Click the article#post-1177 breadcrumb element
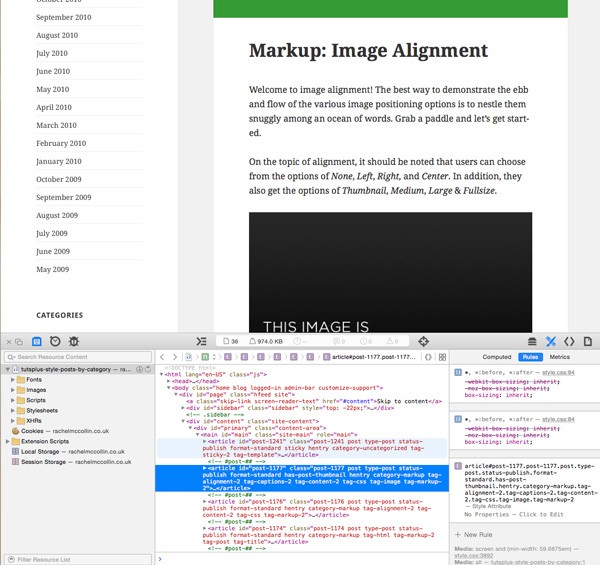 369,357
